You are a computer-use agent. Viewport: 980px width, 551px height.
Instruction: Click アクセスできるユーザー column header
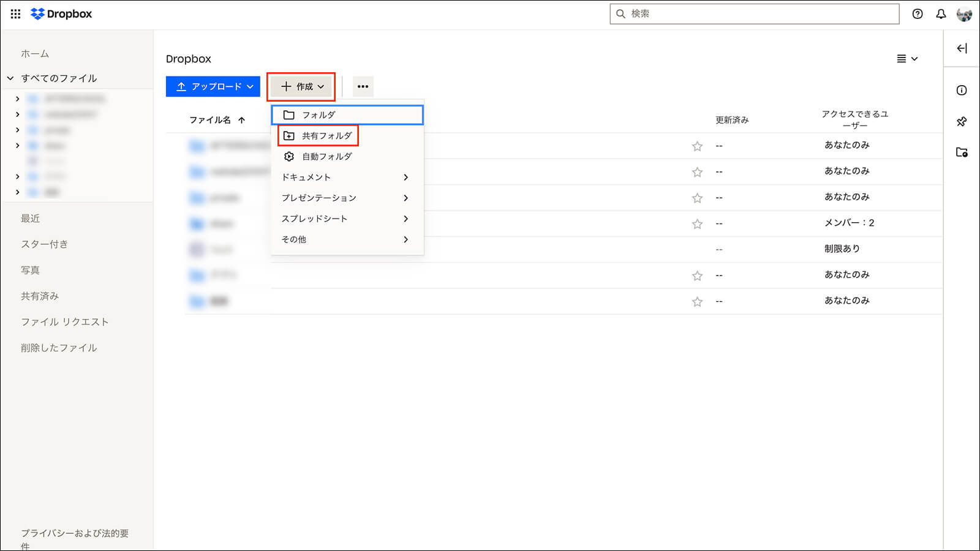coord(855,119)
